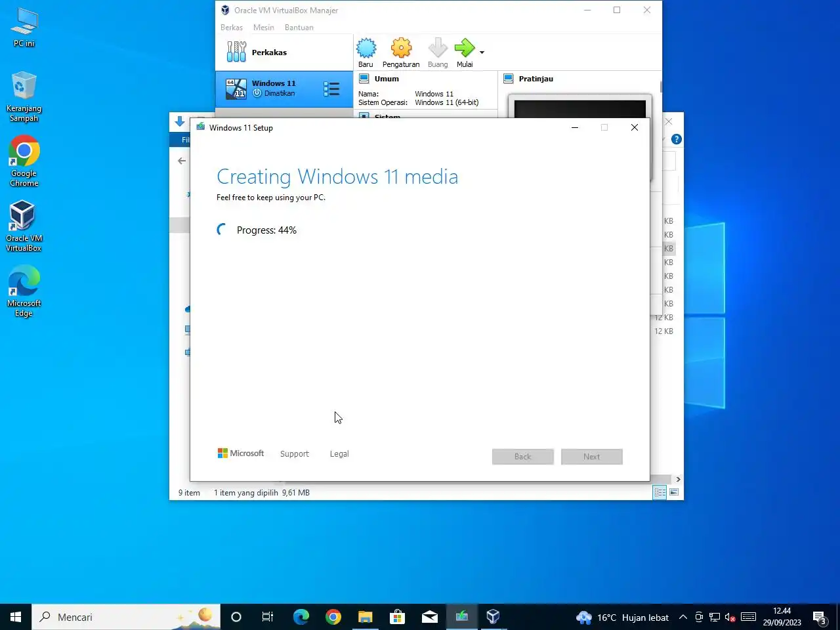Open the weather widget 16°C Hujan lebat
The width and height of the screenshot is (840, 630).
(x=622, y=618)
